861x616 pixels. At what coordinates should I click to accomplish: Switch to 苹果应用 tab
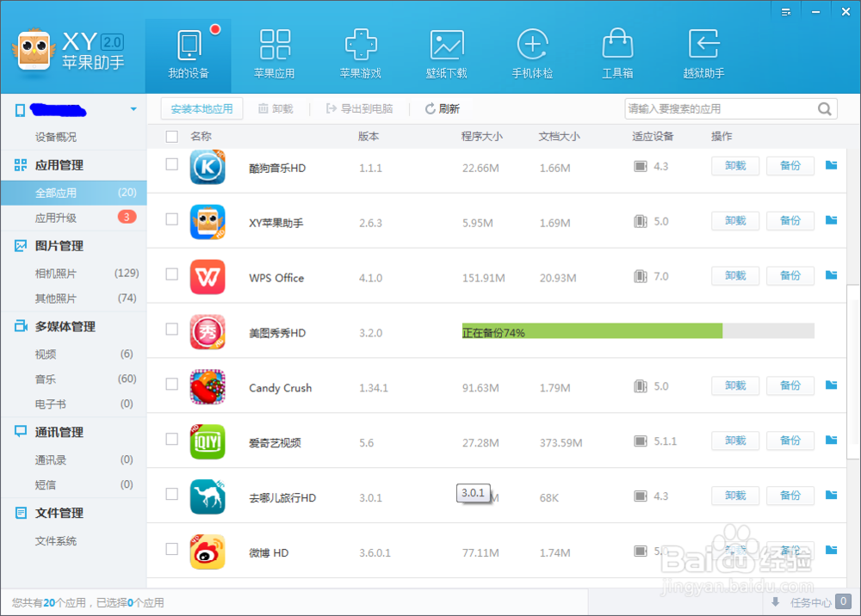(x=275, y=55)
